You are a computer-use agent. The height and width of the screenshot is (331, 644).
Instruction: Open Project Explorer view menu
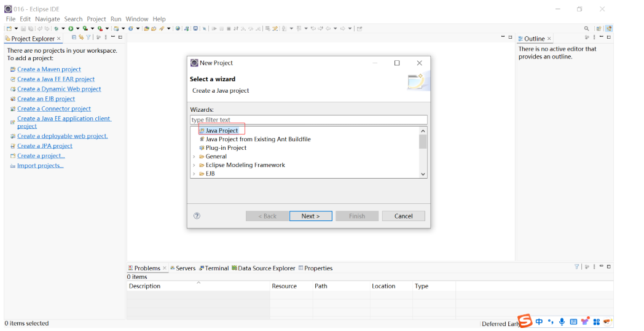click(x=106, y=37)
